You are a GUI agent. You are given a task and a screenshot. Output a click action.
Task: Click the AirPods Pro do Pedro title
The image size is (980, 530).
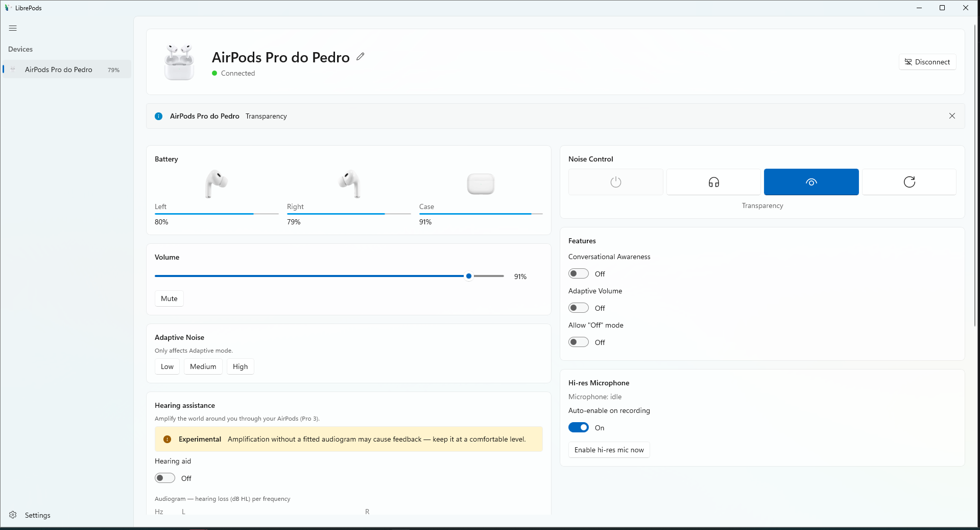[x=281, y=57]
